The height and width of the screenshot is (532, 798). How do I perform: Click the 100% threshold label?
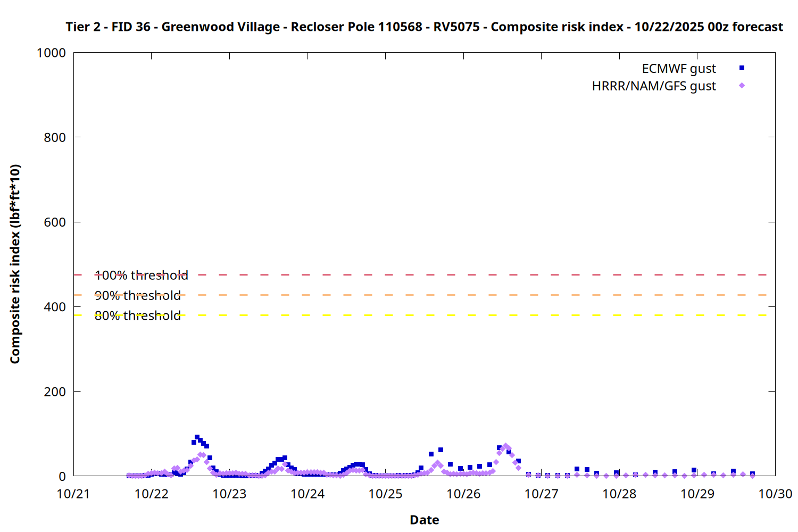tap(141, 275)
